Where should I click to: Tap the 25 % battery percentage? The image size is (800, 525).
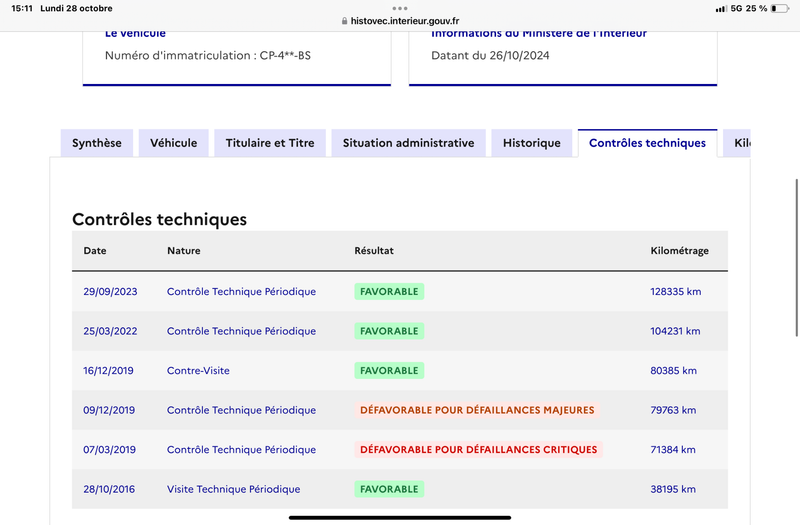point(757,9)
